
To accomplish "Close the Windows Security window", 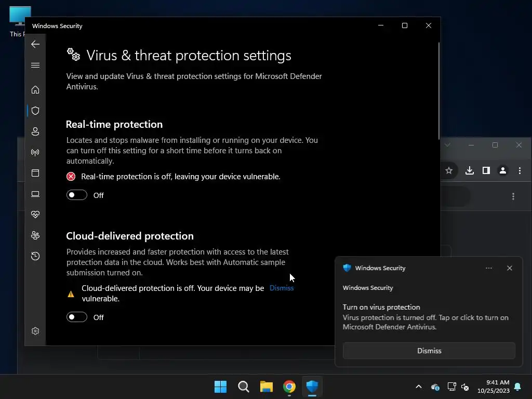I will [429, 25].
